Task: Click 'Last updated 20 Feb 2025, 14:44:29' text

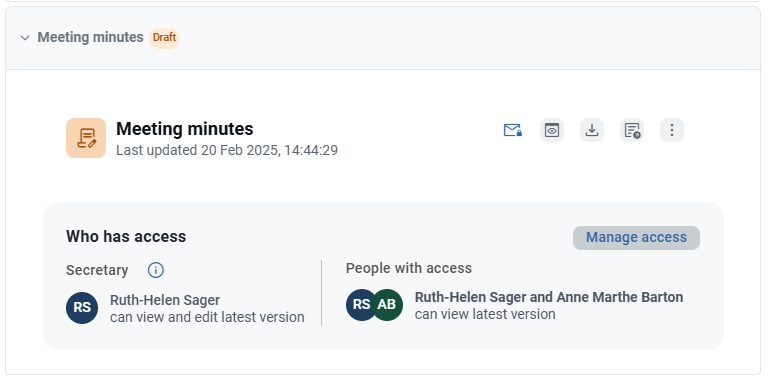Action: (227, 150)
